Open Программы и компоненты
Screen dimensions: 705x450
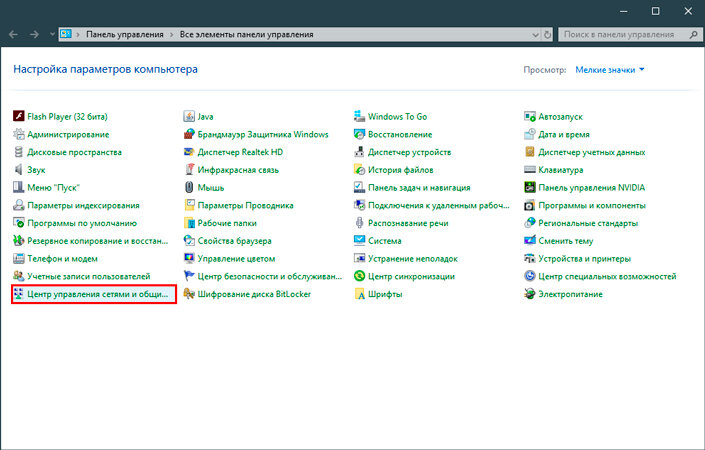click(x=585, y=205)
